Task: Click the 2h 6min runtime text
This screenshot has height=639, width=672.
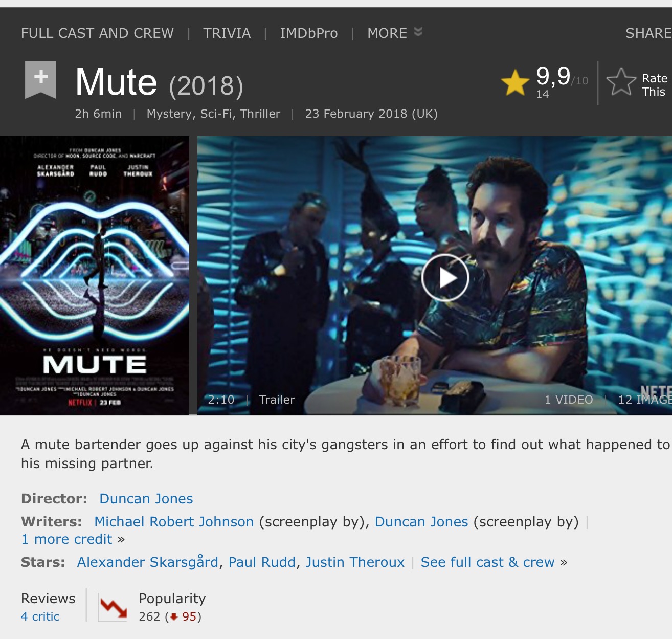Action: [98, 114]
